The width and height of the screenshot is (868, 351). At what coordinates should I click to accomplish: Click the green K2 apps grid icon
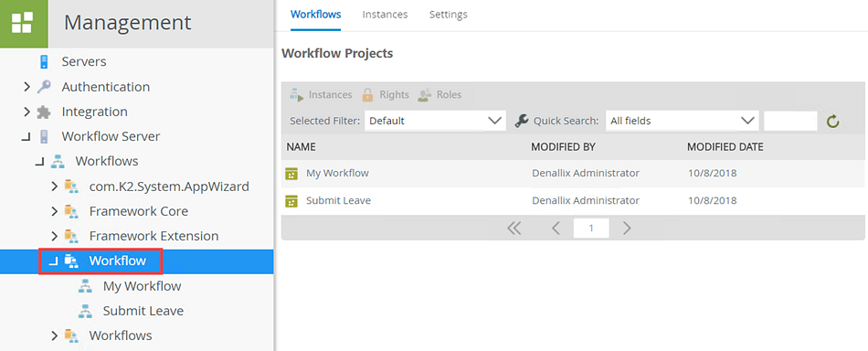pyautogui.click(x=23, y=23)
